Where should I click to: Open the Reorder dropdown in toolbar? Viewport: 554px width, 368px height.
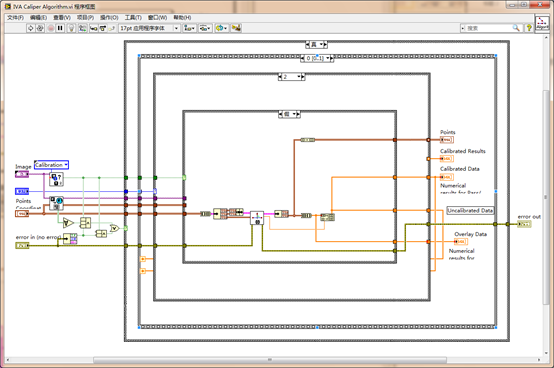click(x=222, y=28)
